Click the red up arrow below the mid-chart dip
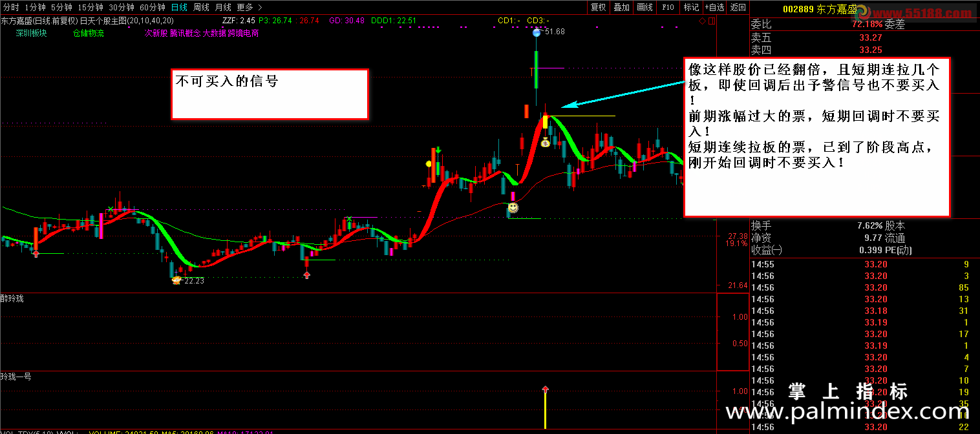 (x=306, y=275)
